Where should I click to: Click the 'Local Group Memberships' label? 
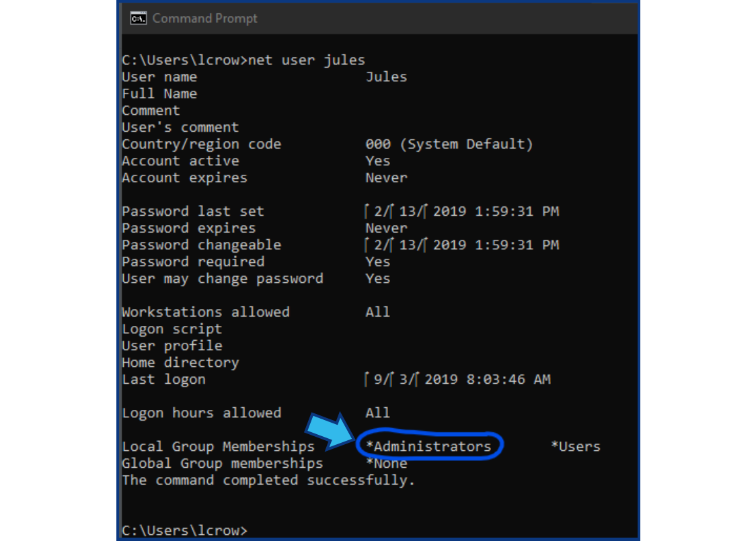click(x=218, y=447)
